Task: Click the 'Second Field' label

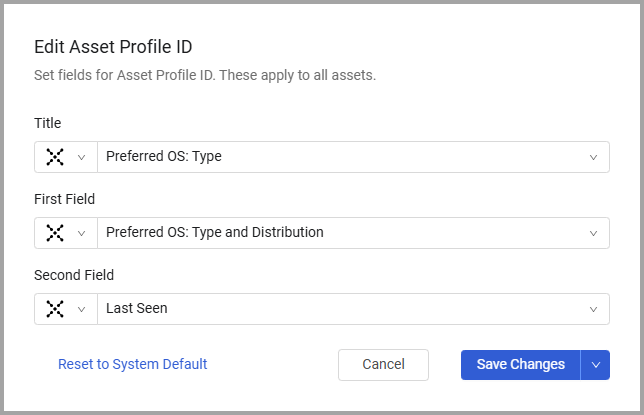Action: (74, 275)
